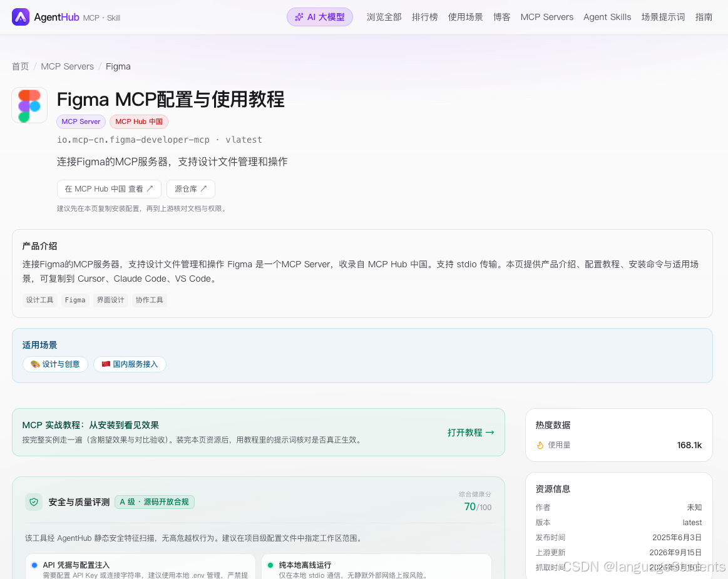Click the AgentHub purple logo icon

pyautogui.click(x=21, y=17)
